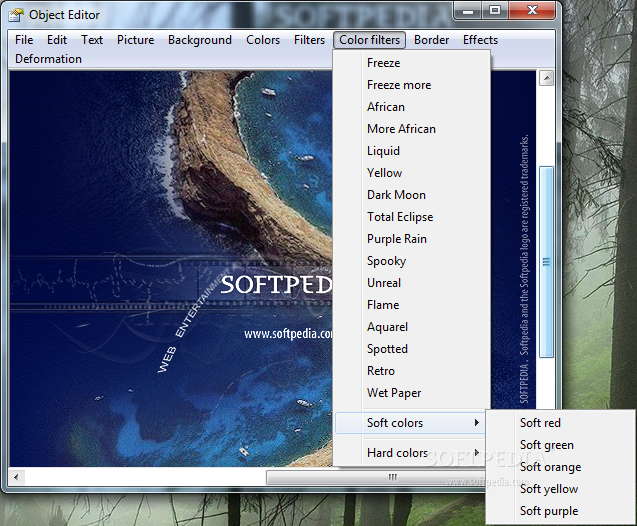Apply the Liquid filter

pos(412,151)
